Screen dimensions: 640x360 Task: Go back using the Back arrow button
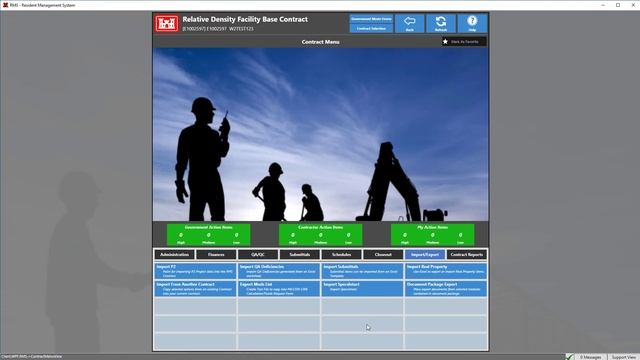click(x=409, y=23)
